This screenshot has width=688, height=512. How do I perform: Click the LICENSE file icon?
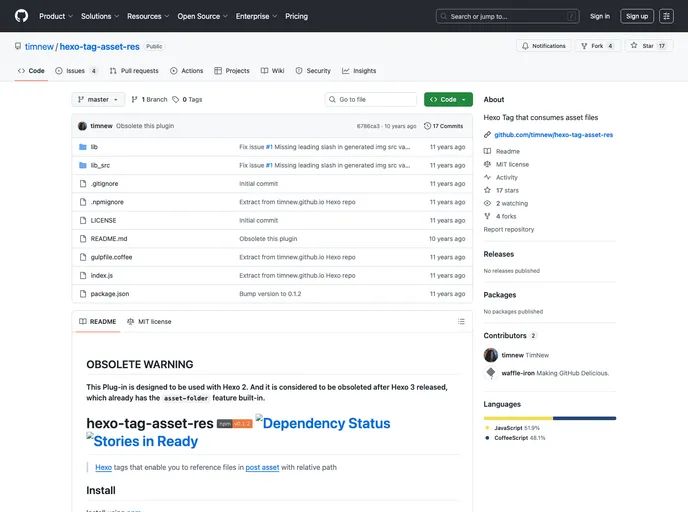click(82, 220)
